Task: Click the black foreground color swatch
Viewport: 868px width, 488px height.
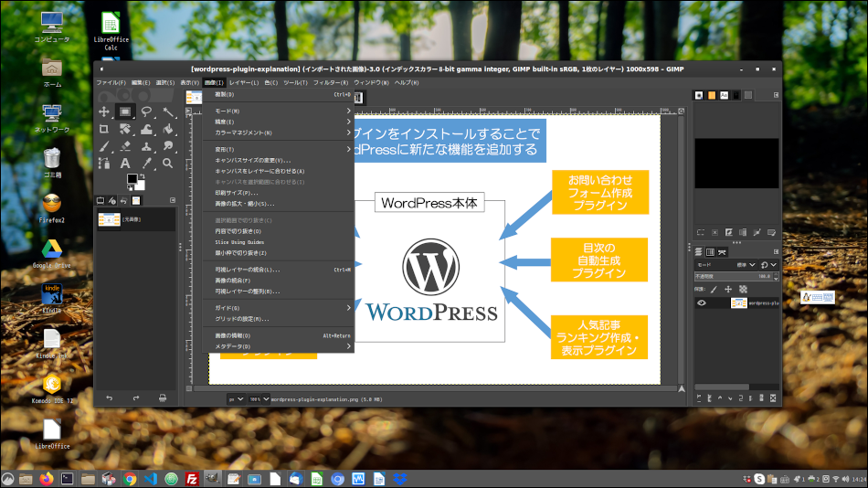Action: pos(132,178)
